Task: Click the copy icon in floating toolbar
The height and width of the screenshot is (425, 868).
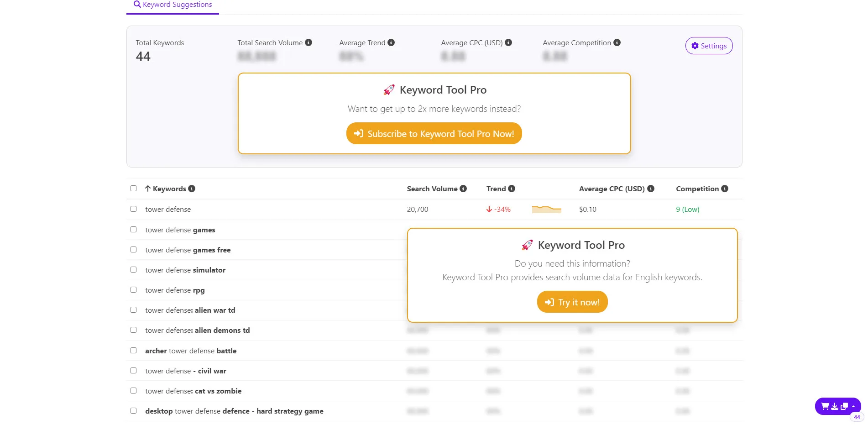Action: pyautogui.click(x=844, y=406)
